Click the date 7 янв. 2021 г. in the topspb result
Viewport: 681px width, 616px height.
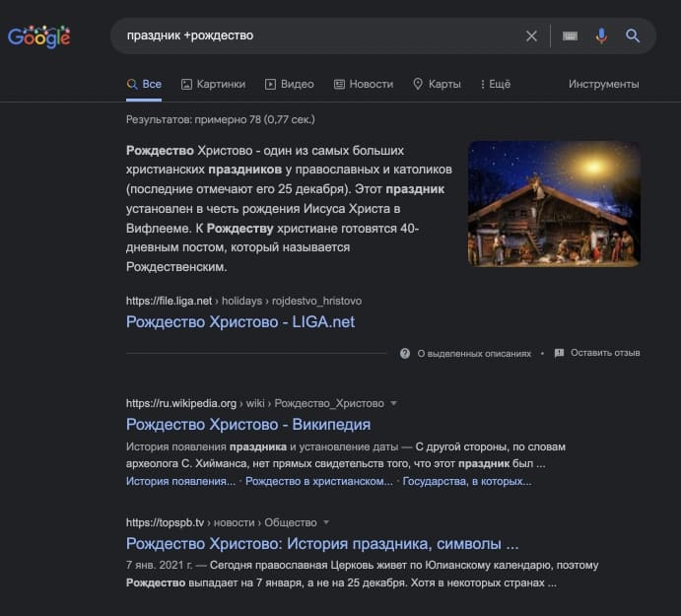[x=159, y=565]
